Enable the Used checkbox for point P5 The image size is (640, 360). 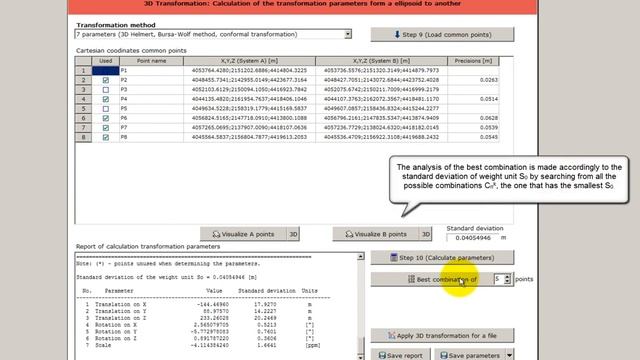(x=106, y=109)
